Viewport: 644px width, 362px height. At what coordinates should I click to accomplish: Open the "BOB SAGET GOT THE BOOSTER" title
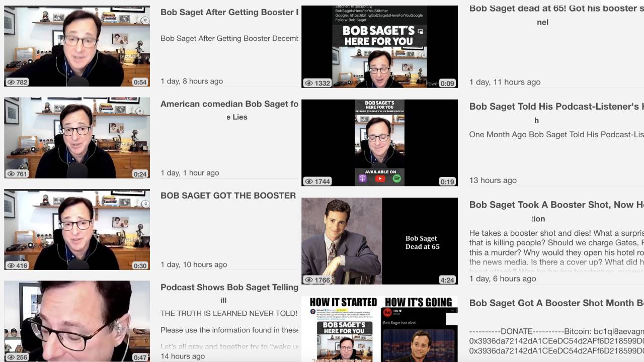coord(228,196)
